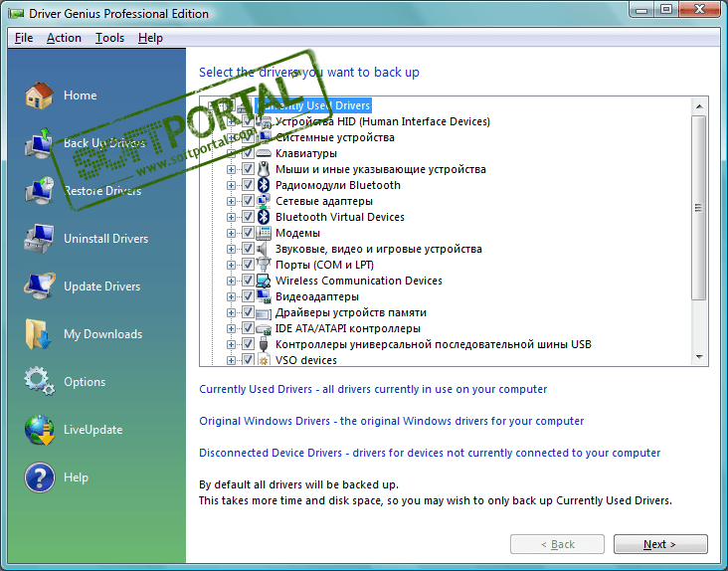Open LiveUpdate sidebar label
Image resolution: width=728 pixels, height=571 pixels.
(93, 430)
